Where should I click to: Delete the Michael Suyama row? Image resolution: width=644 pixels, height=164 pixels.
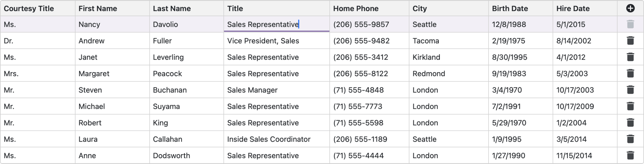630,106
